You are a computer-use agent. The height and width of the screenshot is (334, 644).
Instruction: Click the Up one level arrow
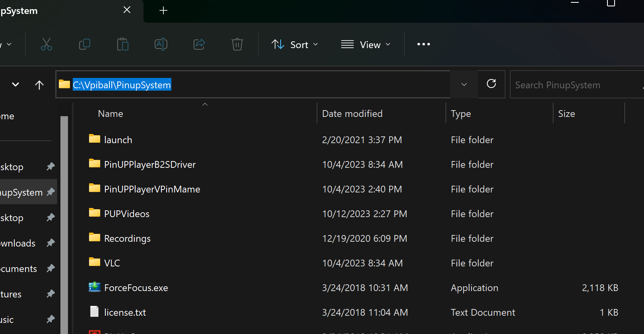pos(39,85)
